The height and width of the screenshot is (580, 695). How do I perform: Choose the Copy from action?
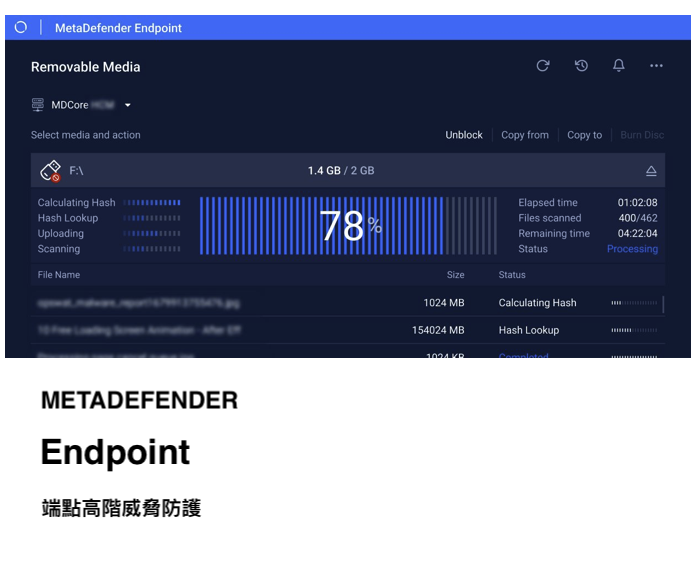click(525, 135)
